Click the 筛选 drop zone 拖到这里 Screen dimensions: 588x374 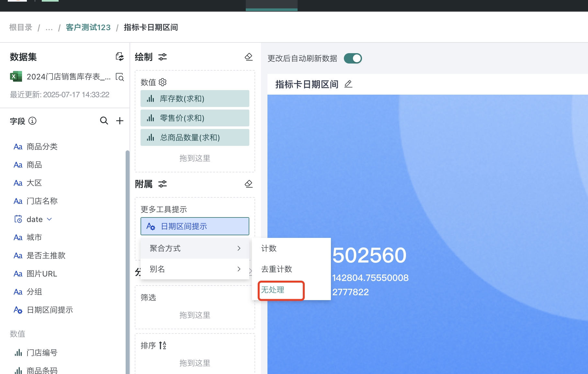[195, 315]
